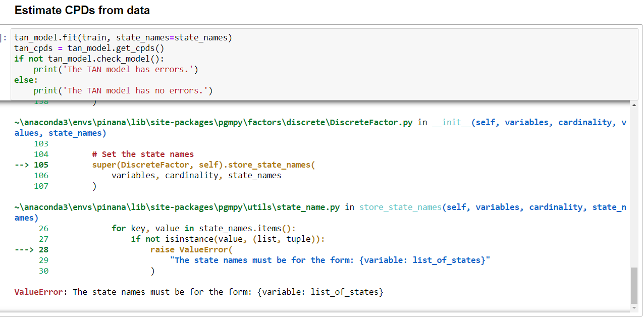Click the print 'The TAN model has no errors.' line
This screenshot has height=317, width=644.
tap(123, 91)
